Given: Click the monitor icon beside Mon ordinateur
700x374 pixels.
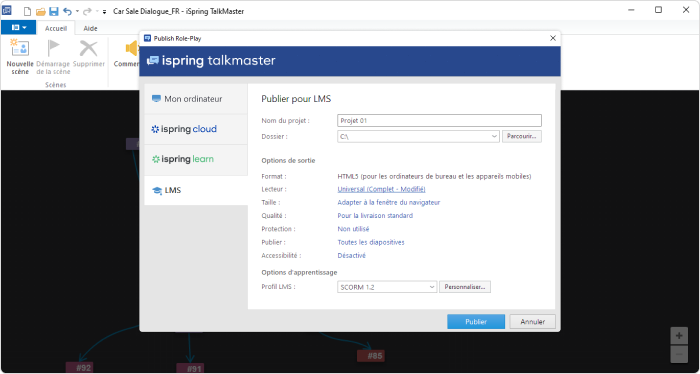Looking at the screenshot, I should point(156,99).
